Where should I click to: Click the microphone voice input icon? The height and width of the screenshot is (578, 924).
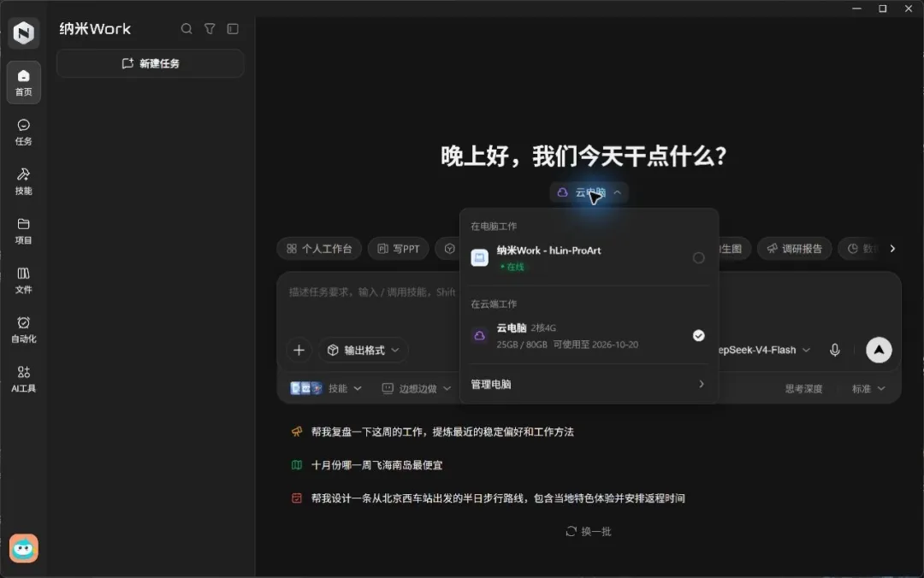point(834,350)
